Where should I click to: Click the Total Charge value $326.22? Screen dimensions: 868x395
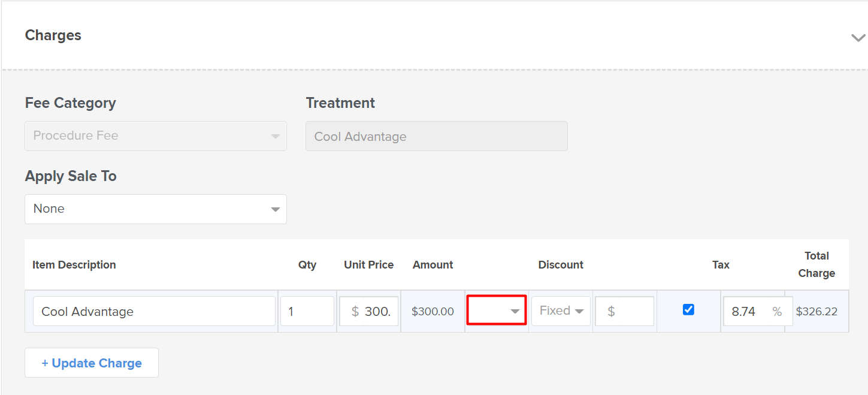(x=816, y=312)
